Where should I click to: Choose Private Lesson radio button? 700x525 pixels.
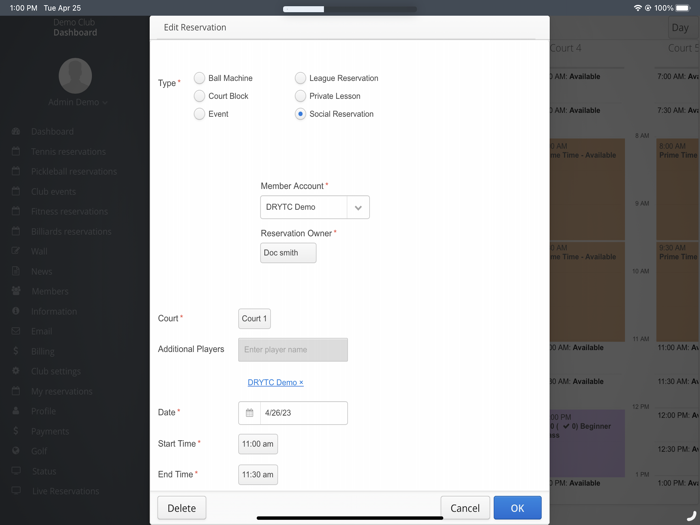(x=300, y=96)
